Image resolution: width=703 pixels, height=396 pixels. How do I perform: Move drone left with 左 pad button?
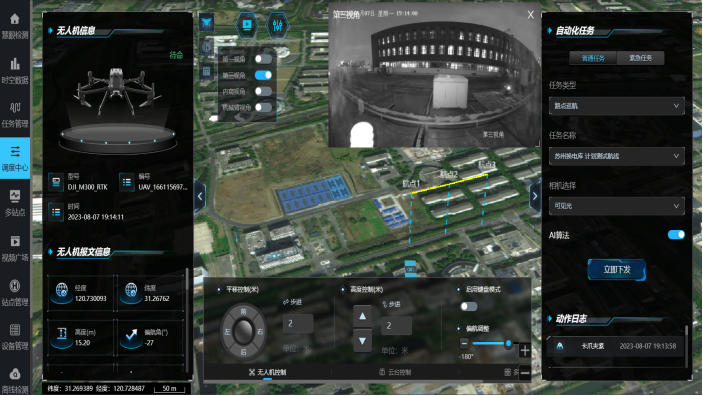227,332
